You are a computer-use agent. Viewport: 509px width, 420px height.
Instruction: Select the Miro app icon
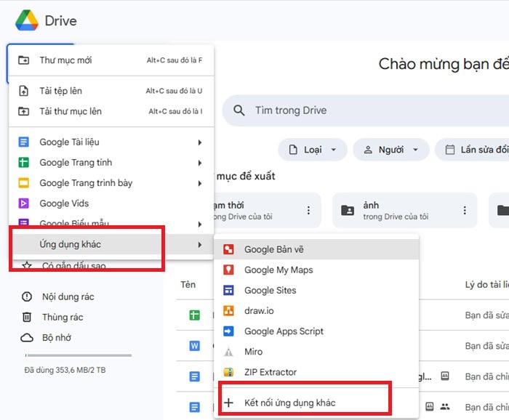coord(228,352)
